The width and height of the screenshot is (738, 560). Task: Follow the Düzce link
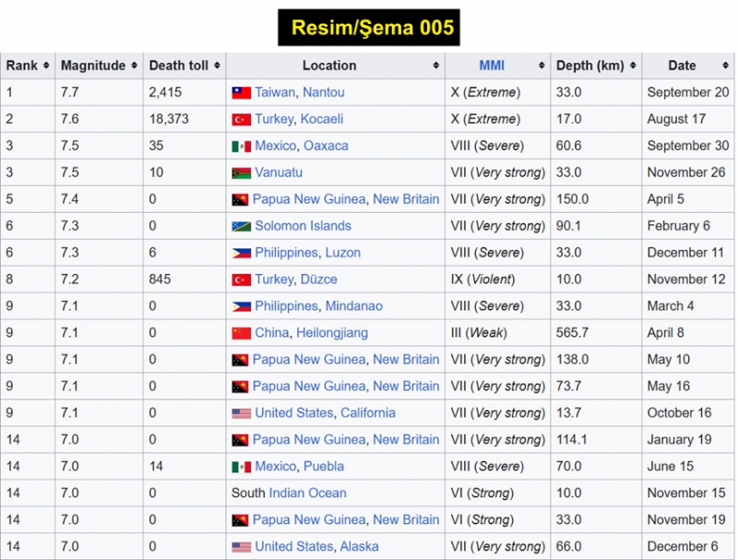(319, 280)
